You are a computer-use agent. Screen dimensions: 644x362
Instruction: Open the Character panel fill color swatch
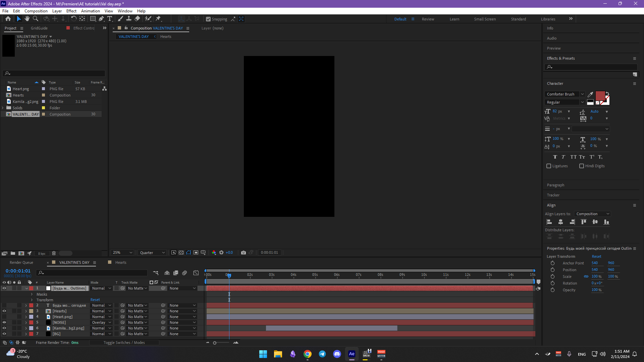[x=600, y=96]
